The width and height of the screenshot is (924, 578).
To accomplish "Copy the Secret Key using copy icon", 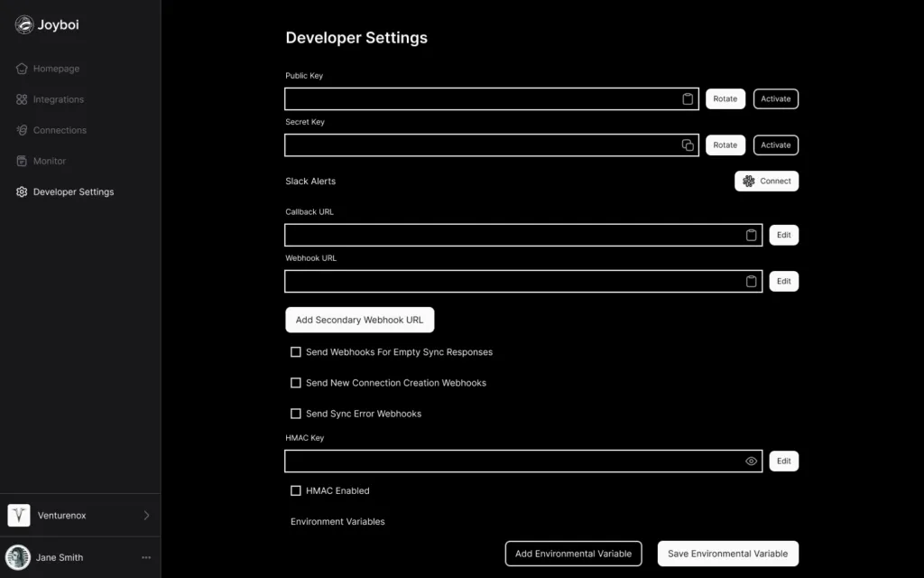I will 687,145.
